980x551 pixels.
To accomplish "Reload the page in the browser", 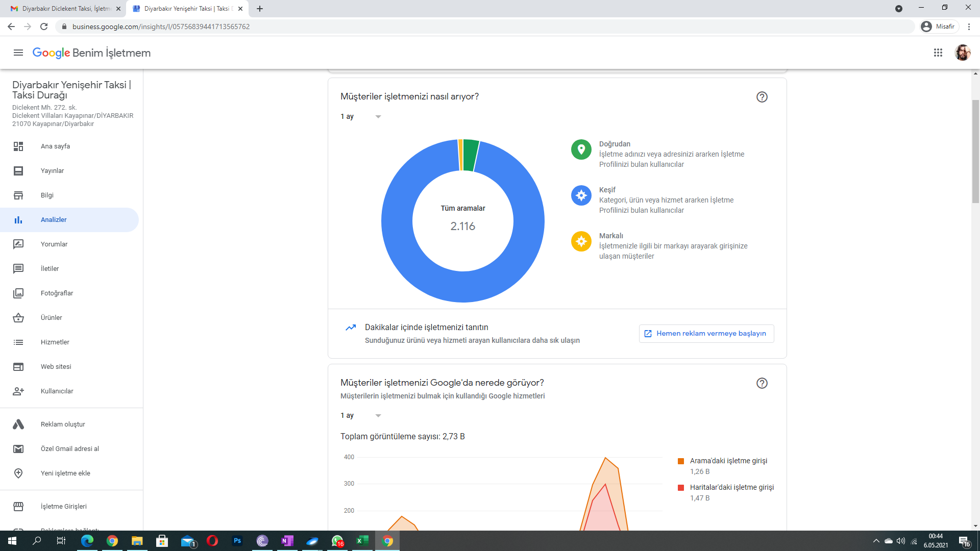I will [x=44, y=27].
